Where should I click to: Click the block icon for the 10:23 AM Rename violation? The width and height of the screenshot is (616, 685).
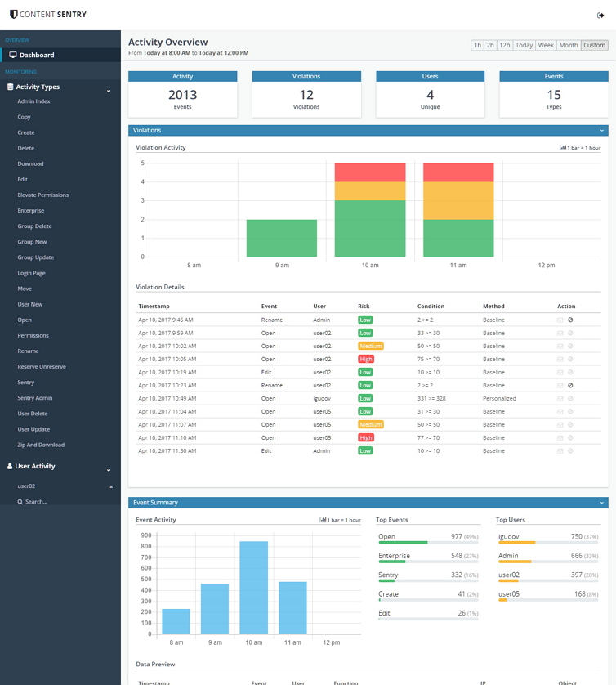point(571,385)
